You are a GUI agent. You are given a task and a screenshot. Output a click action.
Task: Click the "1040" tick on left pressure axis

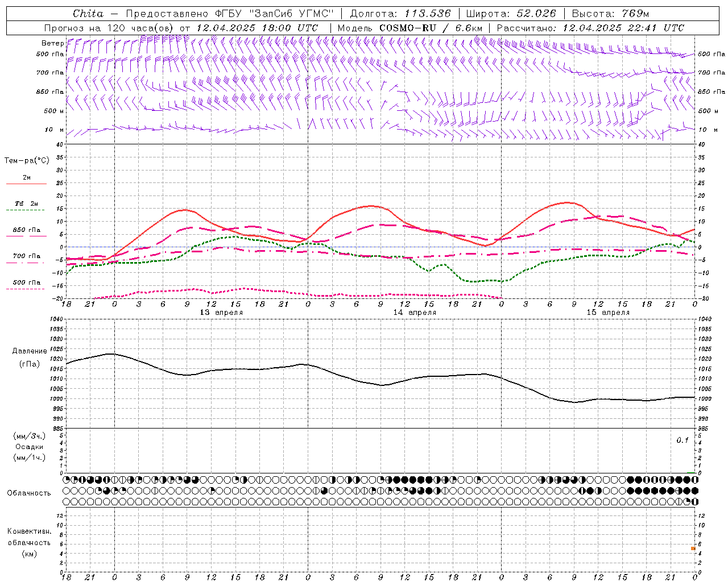point(56,319)
